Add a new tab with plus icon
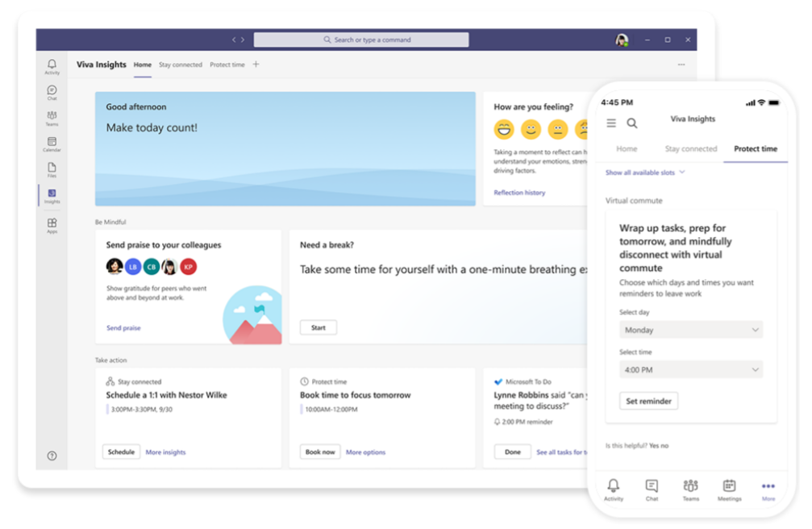Screen dimensions: 812x529 tap(256, 65)
